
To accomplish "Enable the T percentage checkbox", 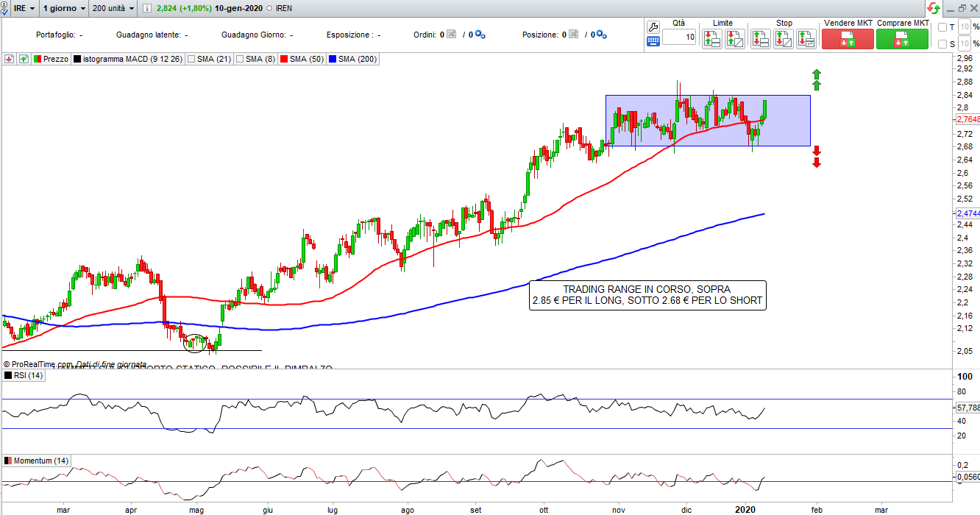I will click(942, 27).
